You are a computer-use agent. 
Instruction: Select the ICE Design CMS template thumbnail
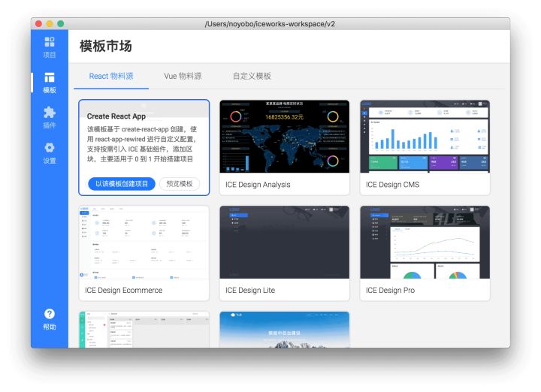425,137
